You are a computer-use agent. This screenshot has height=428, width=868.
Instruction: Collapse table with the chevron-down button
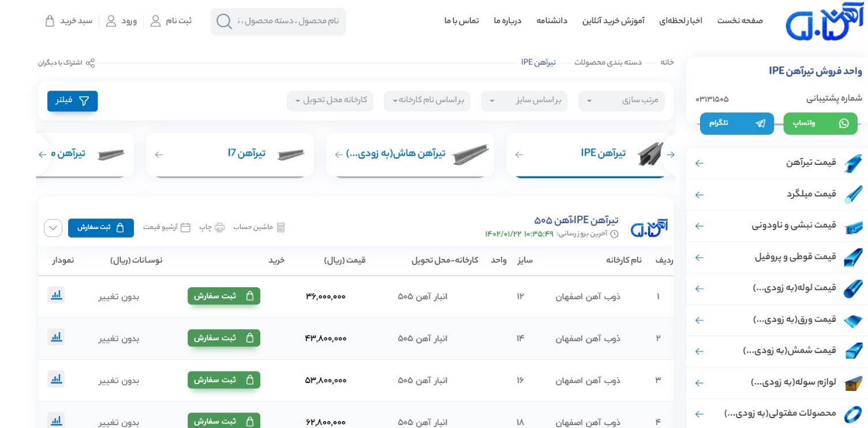53,228
